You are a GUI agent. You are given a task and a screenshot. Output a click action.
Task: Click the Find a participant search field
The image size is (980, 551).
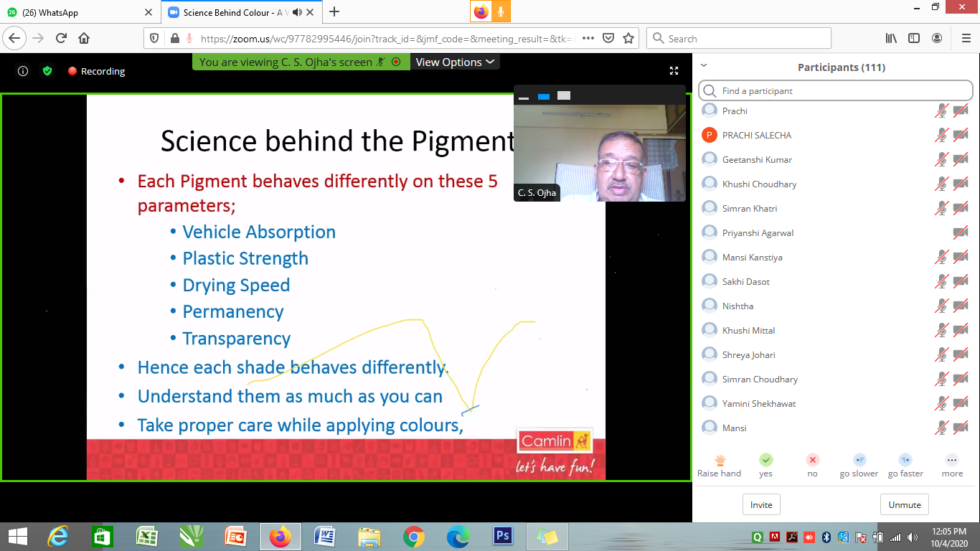pos(836,91)
